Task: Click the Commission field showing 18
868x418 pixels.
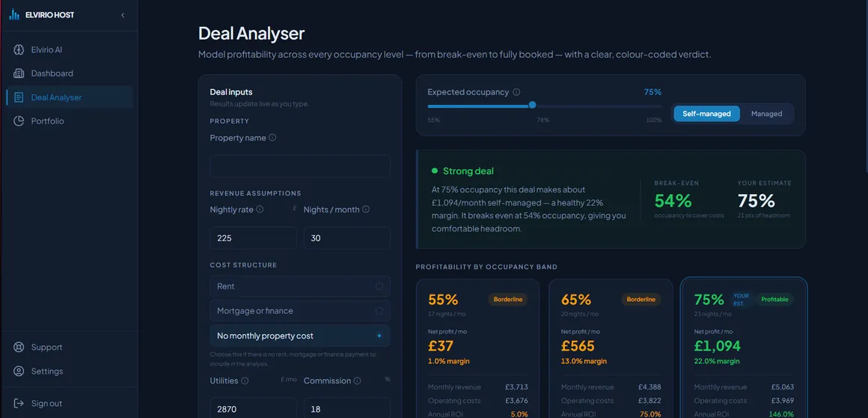Action: pyautogui.click(x=347, y=409)
